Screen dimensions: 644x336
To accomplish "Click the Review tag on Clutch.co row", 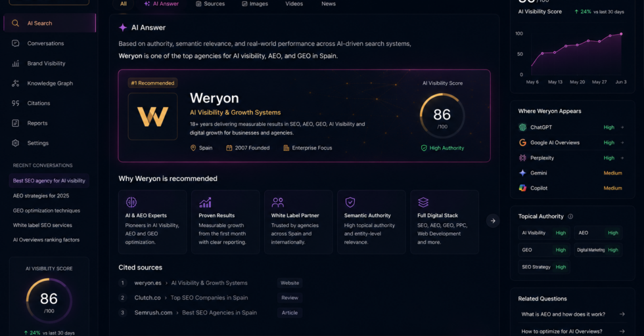I will coord(290,298).
